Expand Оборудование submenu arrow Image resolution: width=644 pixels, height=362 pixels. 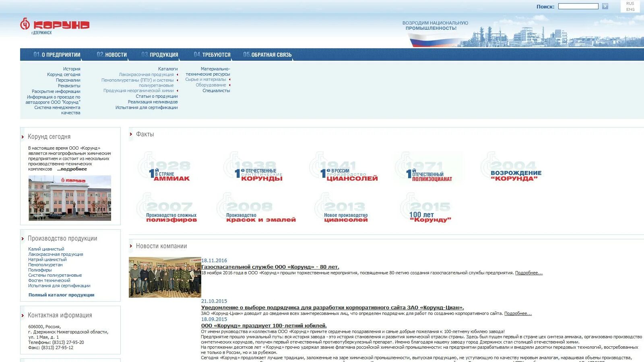(x=229, y=85)
